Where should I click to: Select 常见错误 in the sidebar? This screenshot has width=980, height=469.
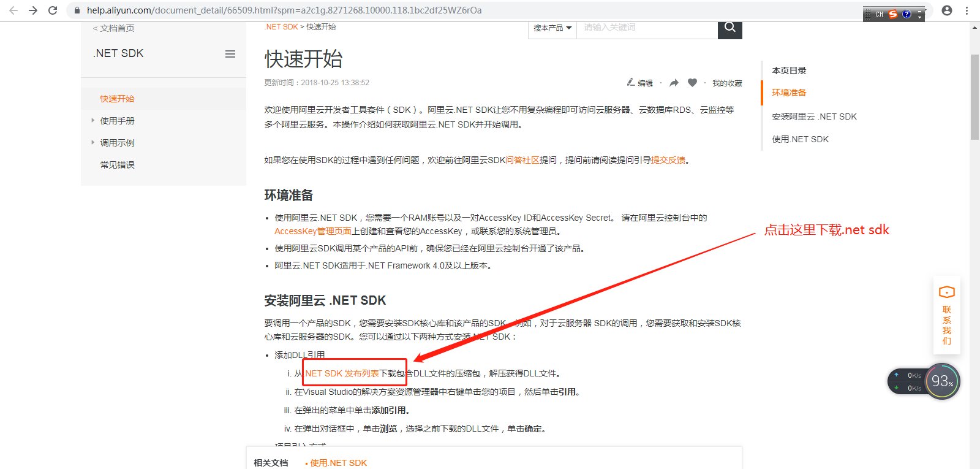click(118, 165)
